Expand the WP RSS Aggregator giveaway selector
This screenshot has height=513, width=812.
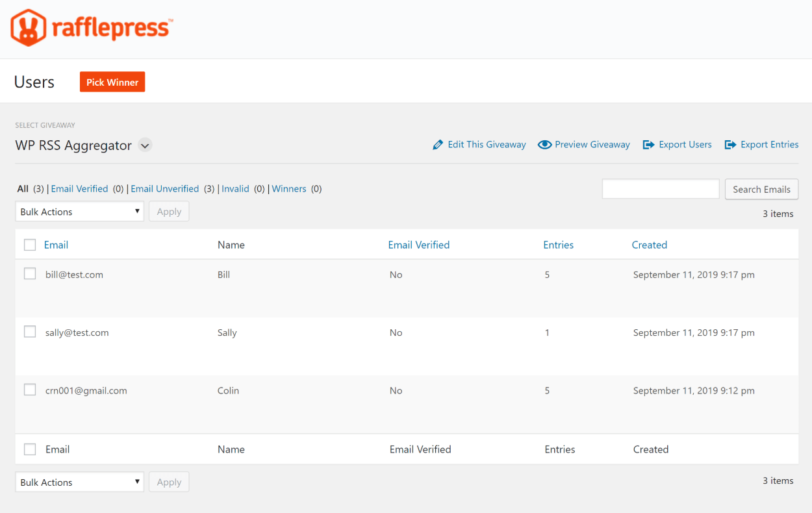(146, 145)
